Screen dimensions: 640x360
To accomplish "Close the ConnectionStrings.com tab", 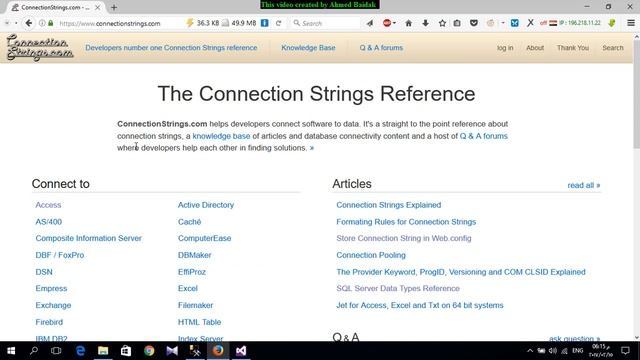I will [98, 7].
